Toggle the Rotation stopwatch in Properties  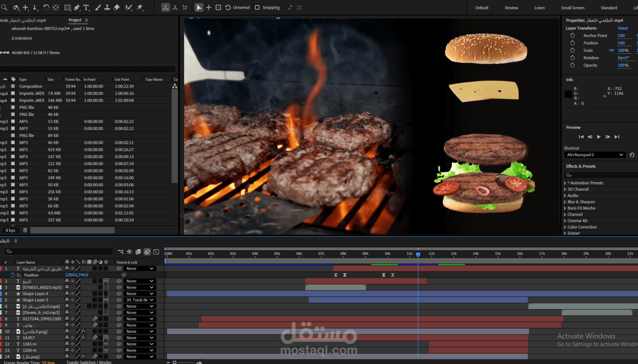tap(572, 58)
